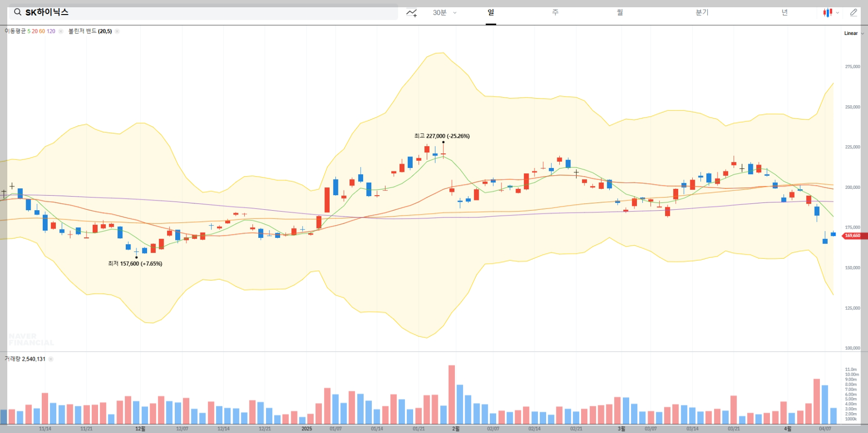Click the SK하이닉스 stock search field
This screenshot has width=868, height=433.
[x=203, y=12]
